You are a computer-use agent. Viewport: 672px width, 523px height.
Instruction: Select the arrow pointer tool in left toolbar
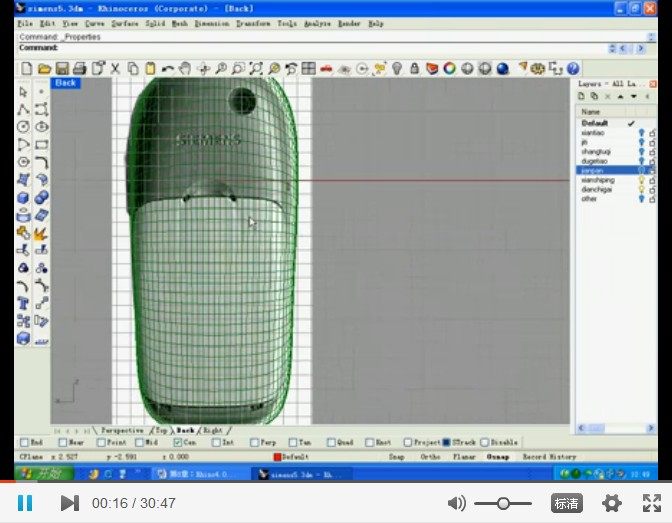coord(24,92)
